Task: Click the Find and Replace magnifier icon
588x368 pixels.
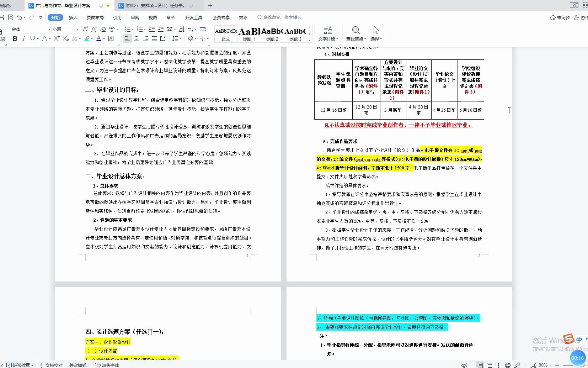Action: point(356,30)
